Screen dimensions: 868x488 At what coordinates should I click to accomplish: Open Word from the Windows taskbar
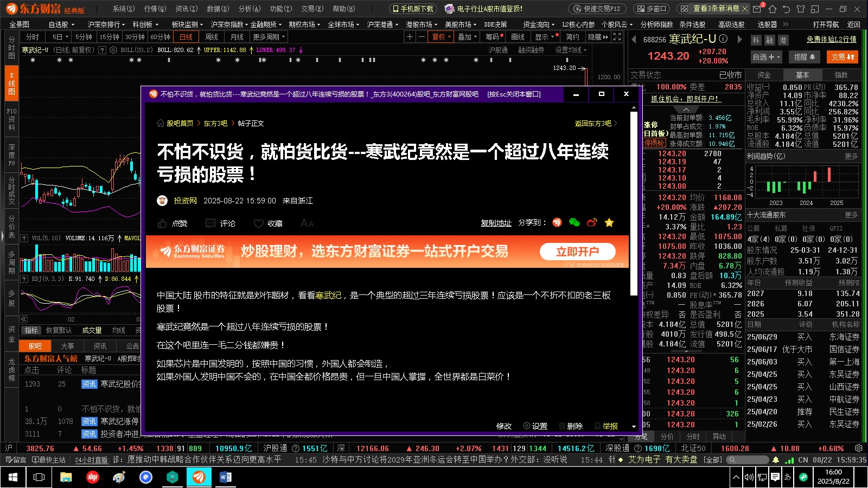point(226,477)
